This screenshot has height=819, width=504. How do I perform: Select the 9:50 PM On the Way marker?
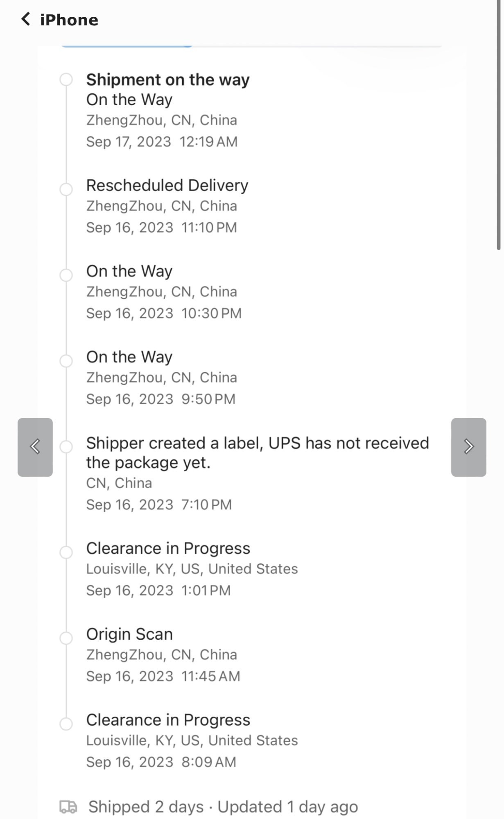tap(66, 361)
